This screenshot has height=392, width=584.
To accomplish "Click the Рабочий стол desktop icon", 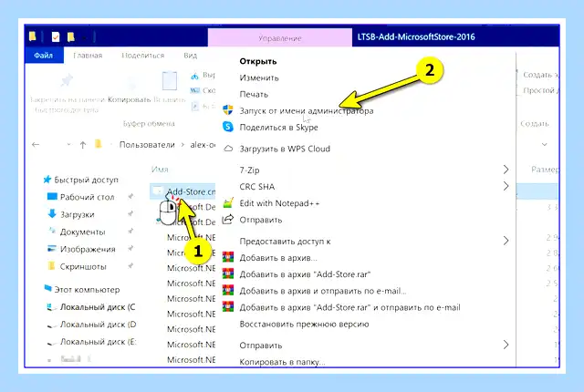I will 52,196.
